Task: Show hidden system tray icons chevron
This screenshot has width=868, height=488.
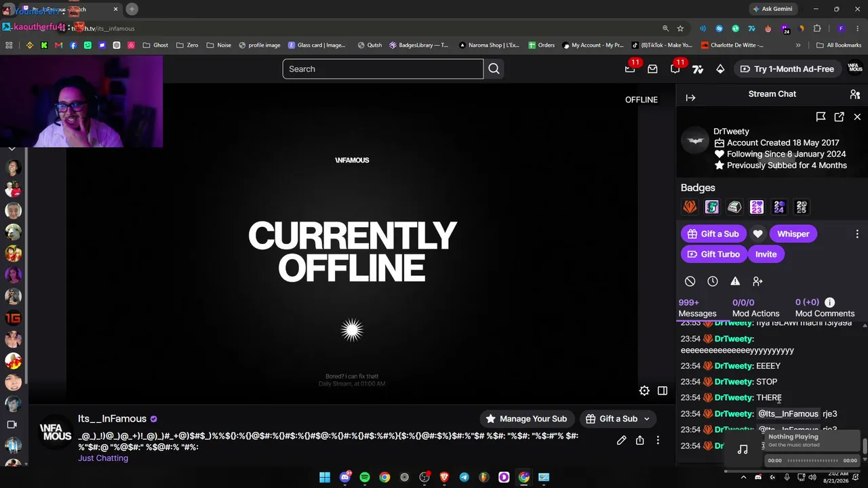Action: pyautogui.click(x=744, y=477)
